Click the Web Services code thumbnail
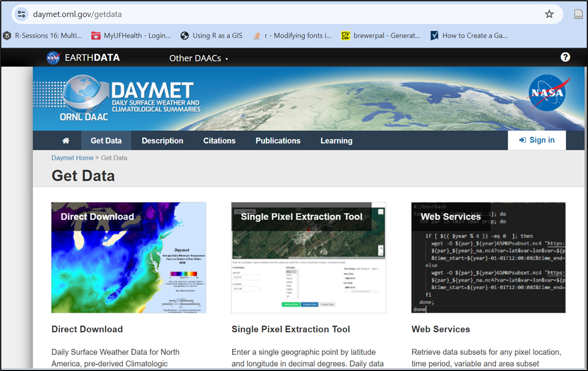This screenshot has width=588, height=371. coord(488,258)
